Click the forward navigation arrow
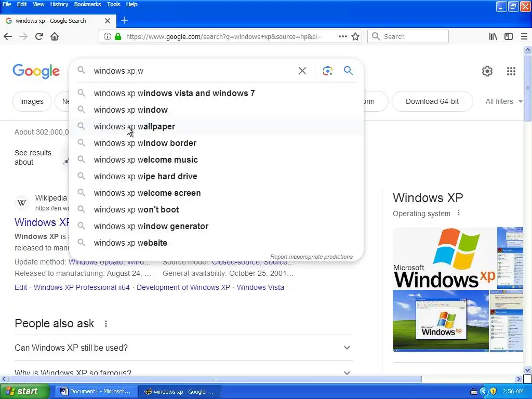This screenshot has height=399, width=532. click(x=23, y=36)
